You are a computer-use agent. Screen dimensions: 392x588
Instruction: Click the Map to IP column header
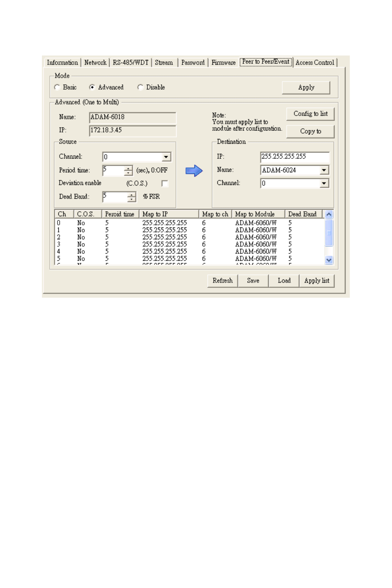click(169, 214)
